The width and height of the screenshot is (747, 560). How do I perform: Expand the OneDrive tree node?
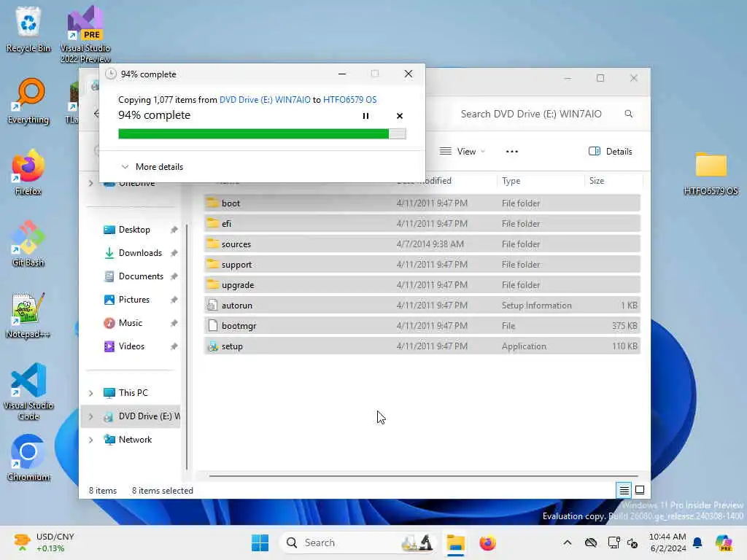coord(91,183)
